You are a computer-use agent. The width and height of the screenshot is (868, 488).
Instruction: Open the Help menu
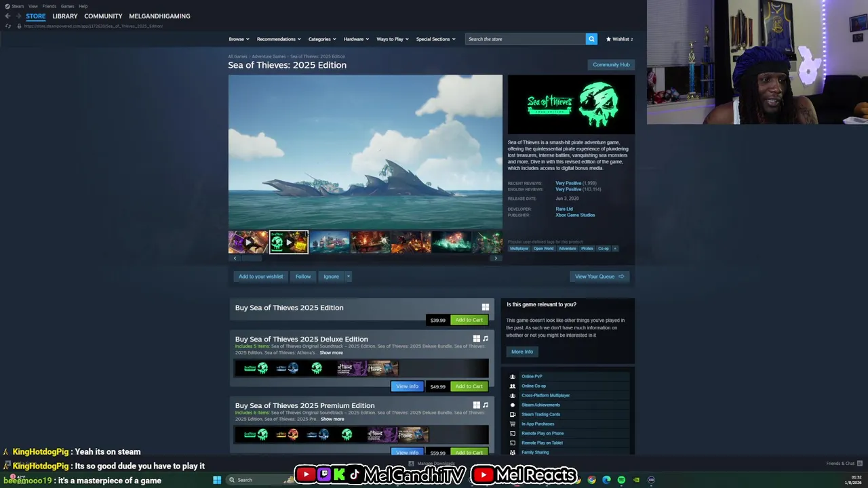point(83,6)
